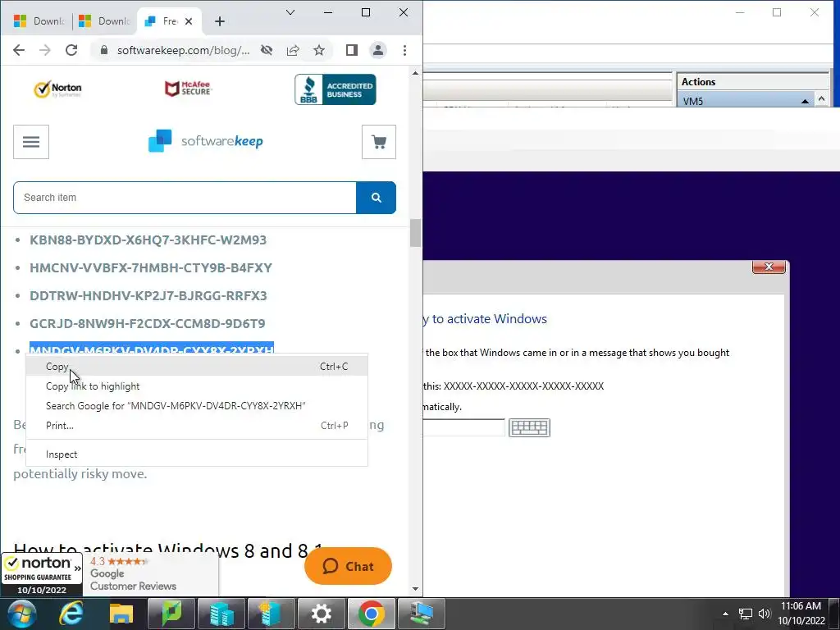The width and height of the screenshot is (840, 630).
Task: Click the Norton Shopping Guarantee badge
Action: [42, 575]
